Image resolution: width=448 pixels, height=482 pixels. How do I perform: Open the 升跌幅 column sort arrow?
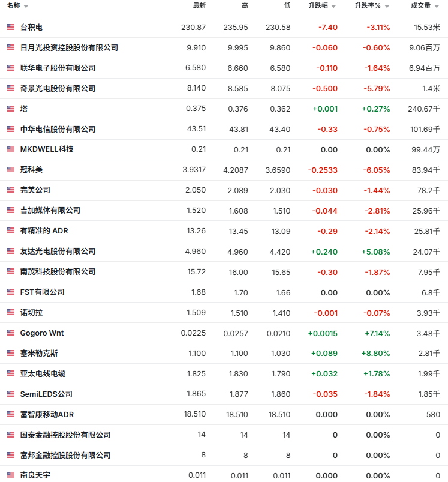pyautogui.click(x=334, y=6)
